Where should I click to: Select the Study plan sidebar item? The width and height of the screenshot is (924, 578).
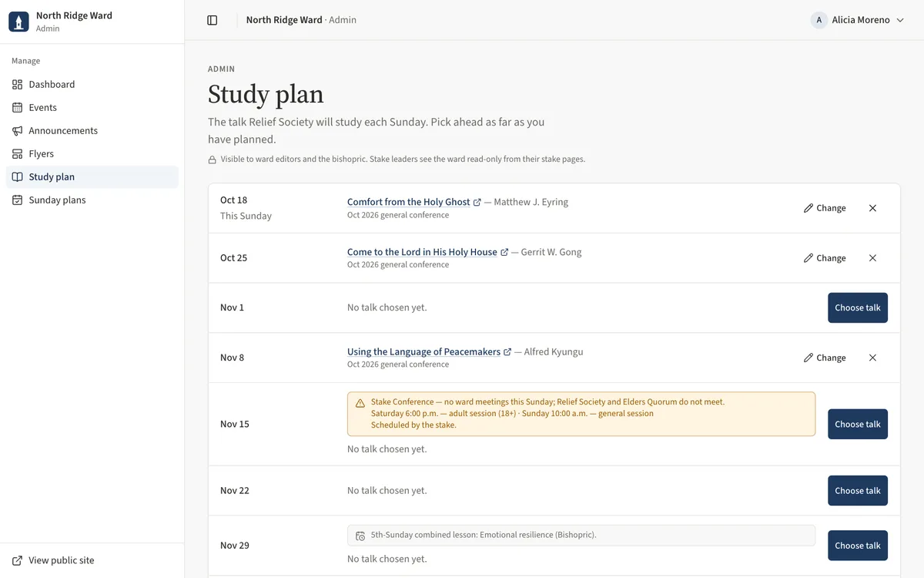point(92,177)
